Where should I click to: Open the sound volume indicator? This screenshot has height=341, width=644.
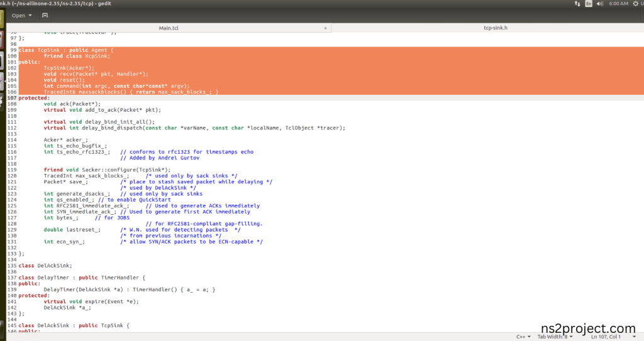(599, 4)
